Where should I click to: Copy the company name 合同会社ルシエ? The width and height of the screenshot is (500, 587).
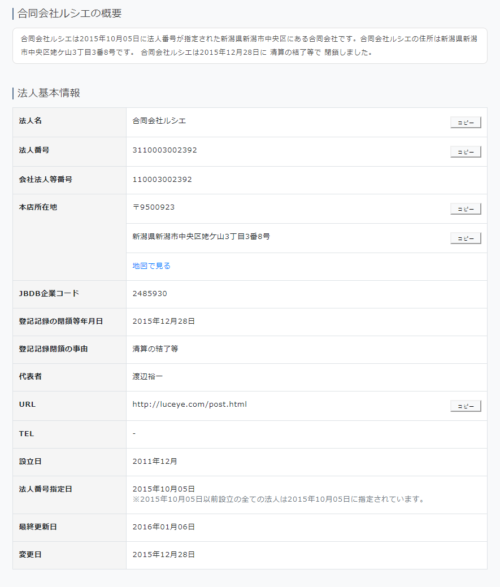tap(466, 122)
